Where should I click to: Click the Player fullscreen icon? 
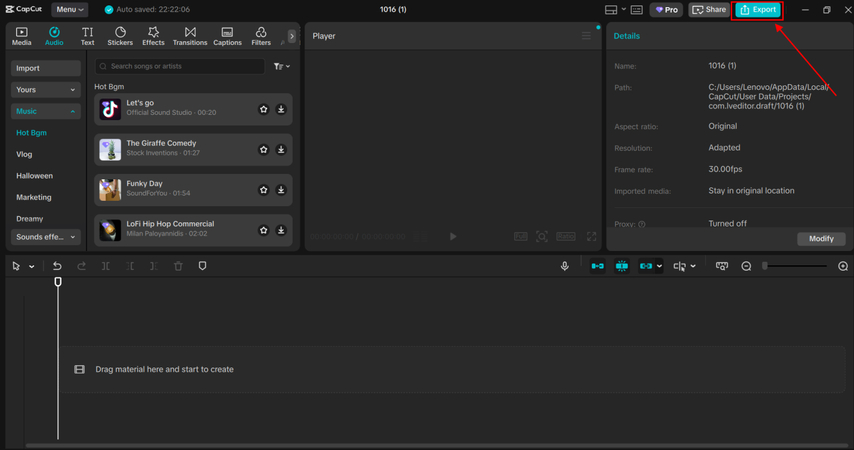click(591, 236)
